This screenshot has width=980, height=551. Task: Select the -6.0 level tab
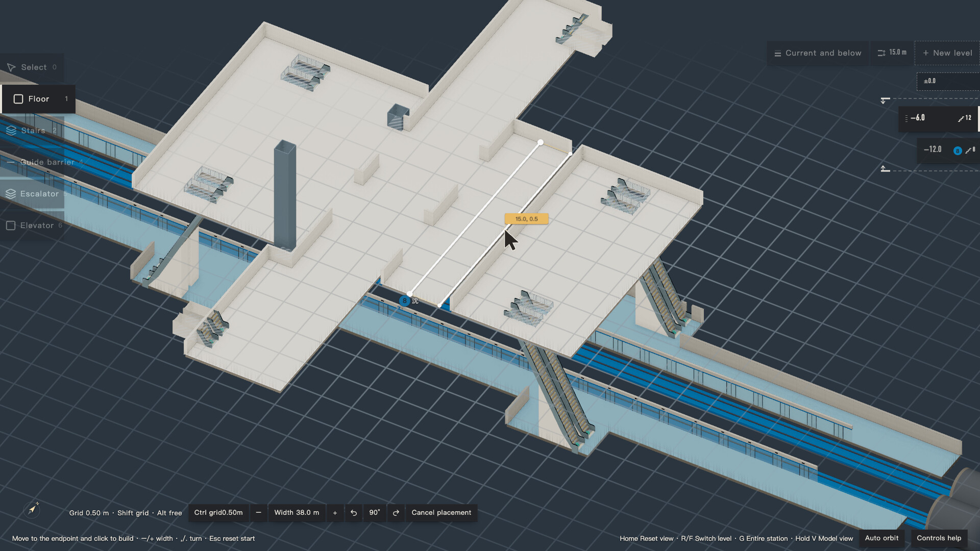click(x=938, y=118)
